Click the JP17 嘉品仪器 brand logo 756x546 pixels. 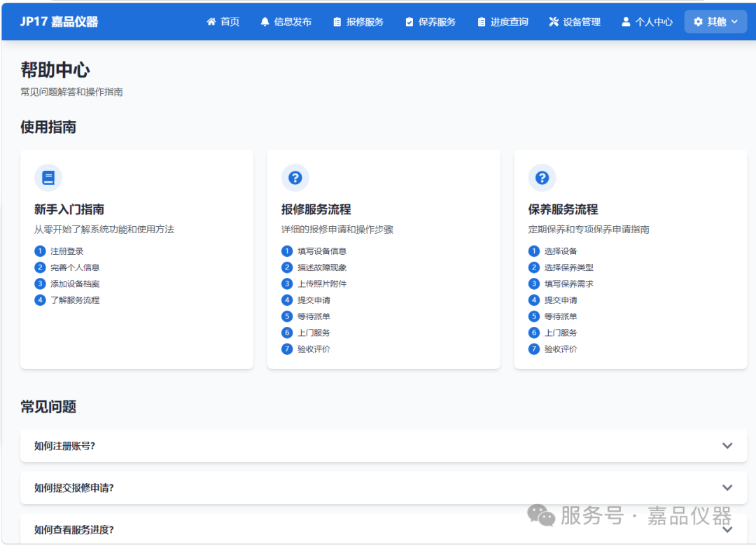coord(59,22)
